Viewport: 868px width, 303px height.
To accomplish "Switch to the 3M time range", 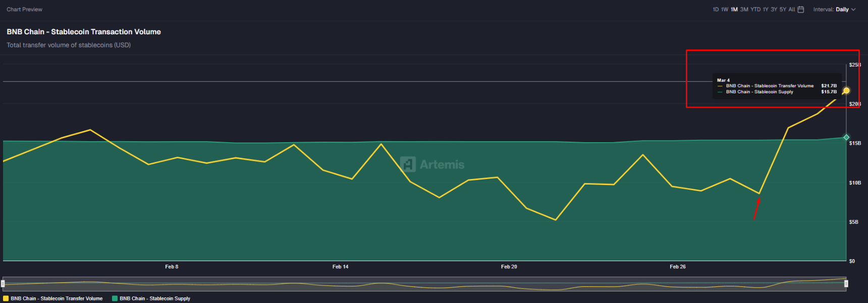I will pos(744,10).
